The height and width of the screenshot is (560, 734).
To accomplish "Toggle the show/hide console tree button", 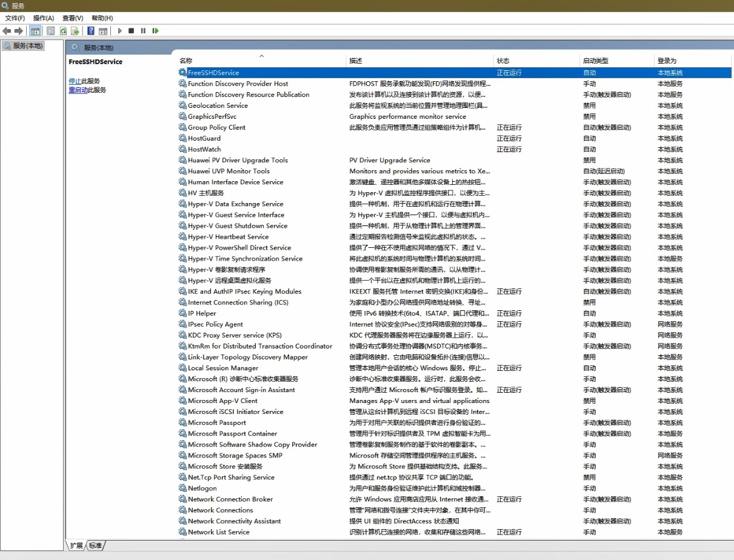I will pos(35,31).
